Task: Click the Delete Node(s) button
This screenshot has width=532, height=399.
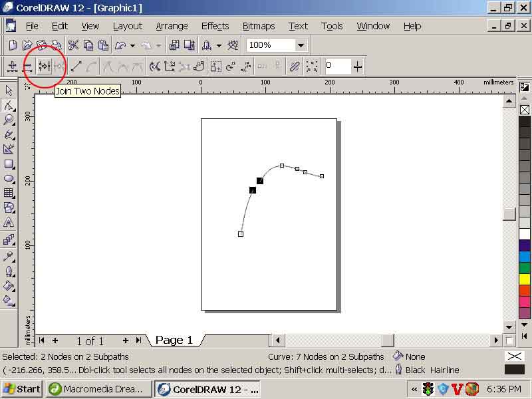Action: [27, 66]
